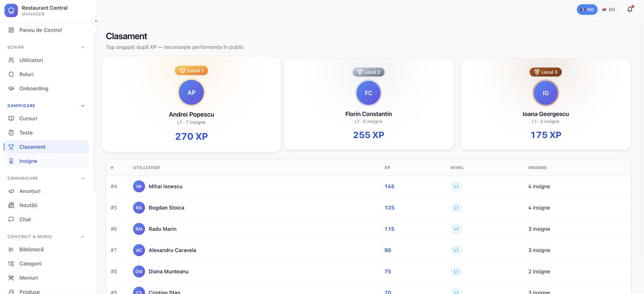The height and width of the screenshot is (294, 644).
Task: Open Ioana Georgescu's third place card
Action: (x=546, y=104)
